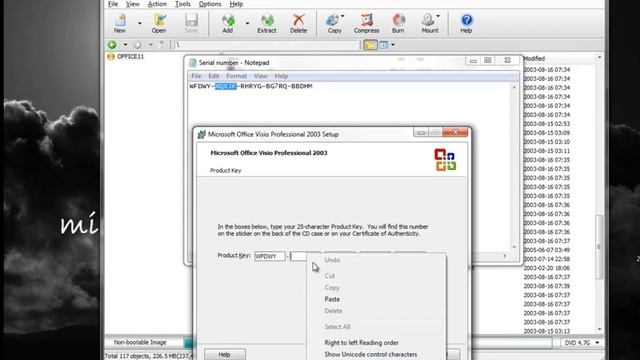Click Notepad vertical scrollbar down arrow

(514, 247)
